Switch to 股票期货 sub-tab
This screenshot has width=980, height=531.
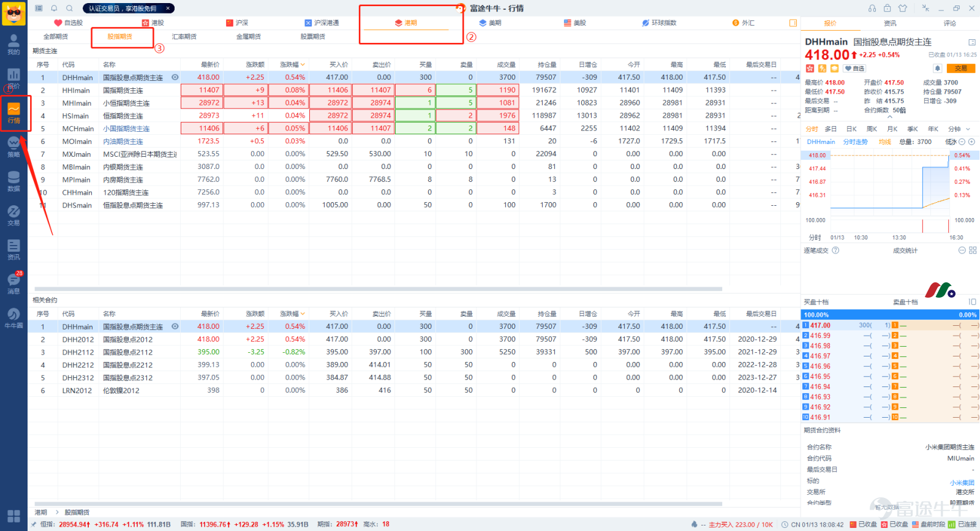(x=313, y=37)
